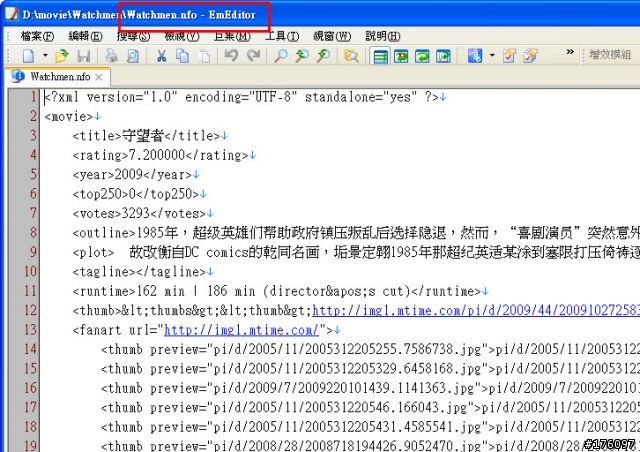Click line number 10 in the margin
Screen dimensions: 640x452
(x=30, y=272)
